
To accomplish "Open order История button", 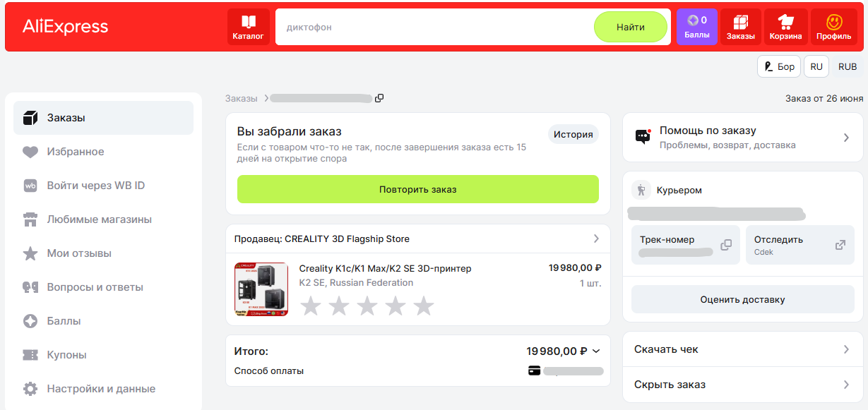I will 573,134.
